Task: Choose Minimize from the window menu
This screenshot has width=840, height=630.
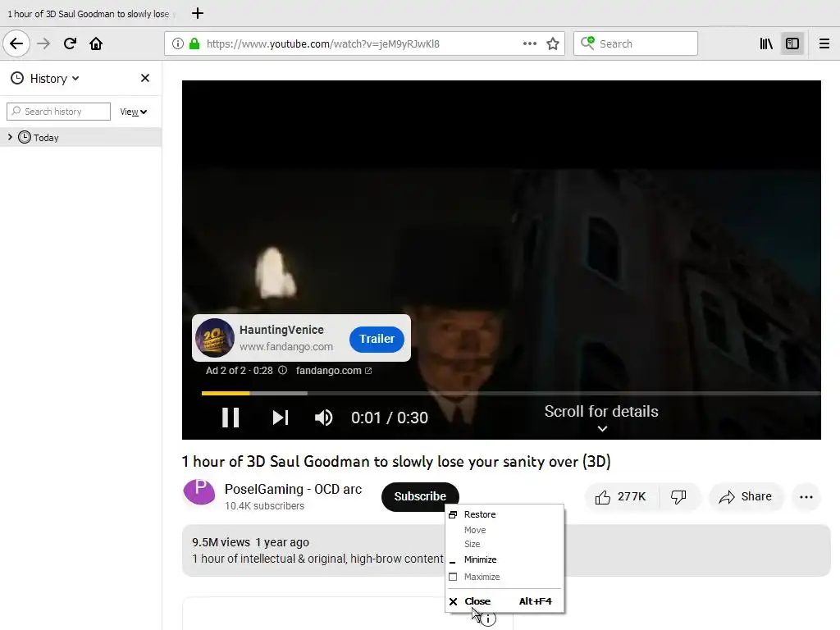Action: point(504,559)
